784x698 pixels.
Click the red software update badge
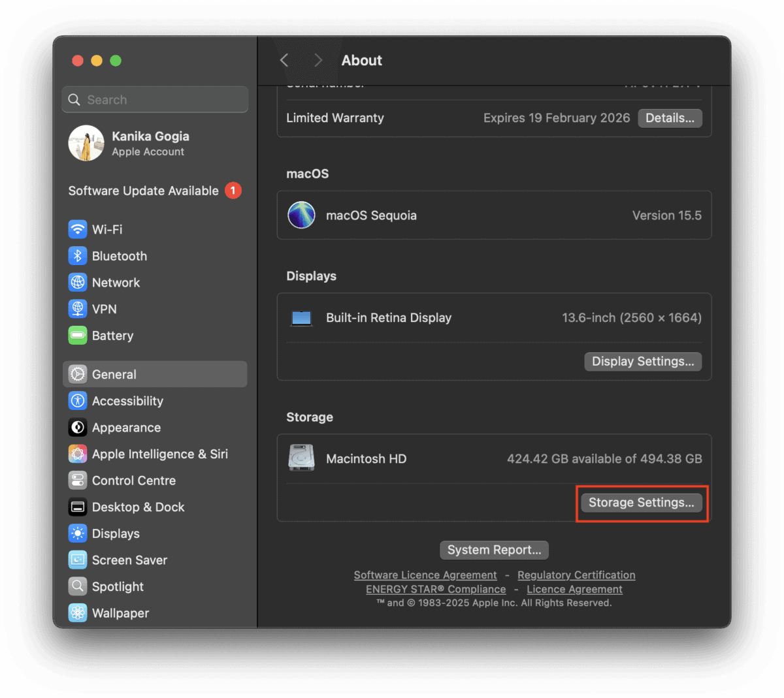(x=233, y=191)
